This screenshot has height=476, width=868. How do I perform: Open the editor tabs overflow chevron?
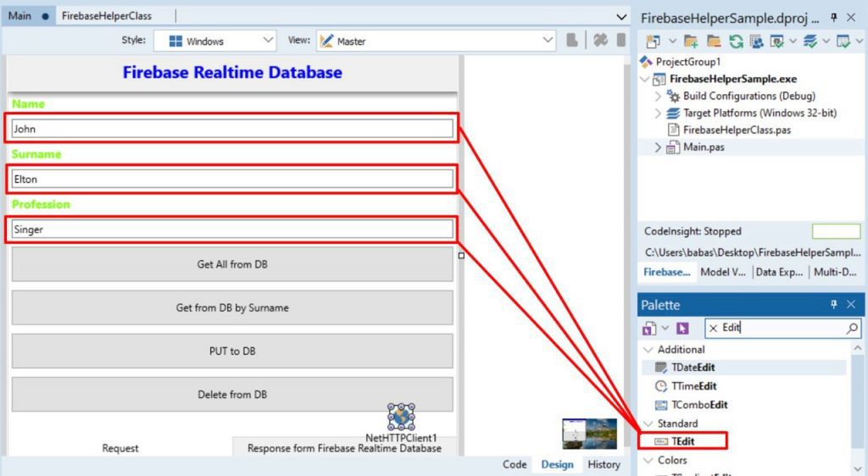621,17
